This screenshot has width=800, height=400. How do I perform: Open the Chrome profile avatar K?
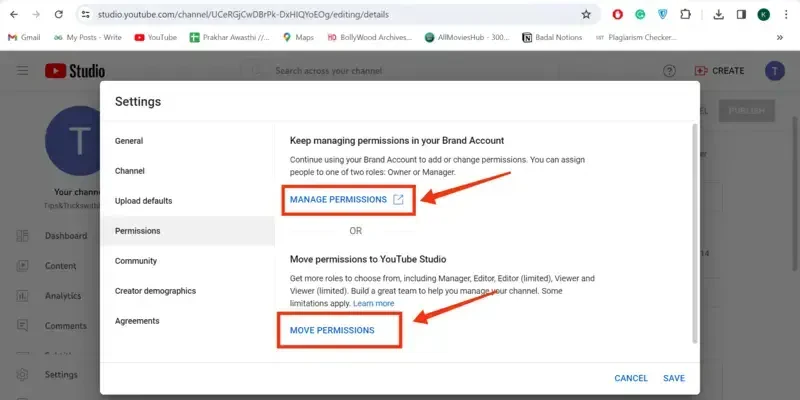(x=763, y=15)
